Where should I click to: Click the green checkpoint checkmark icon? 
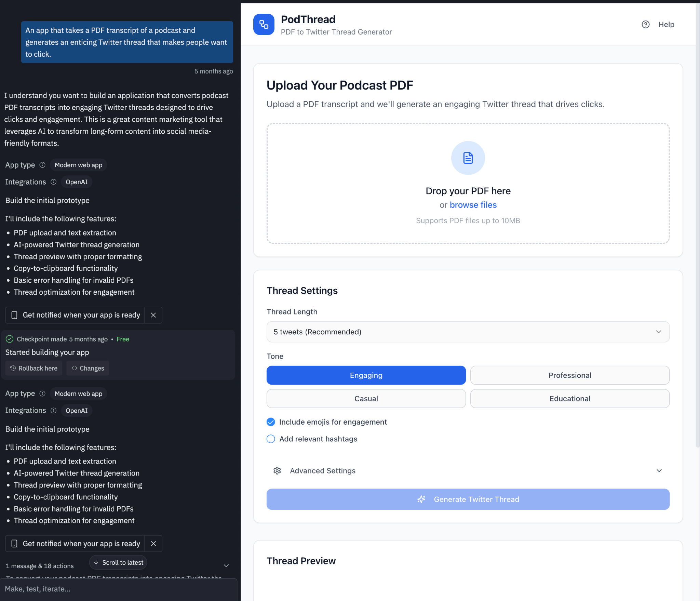(x=10, y=339)
